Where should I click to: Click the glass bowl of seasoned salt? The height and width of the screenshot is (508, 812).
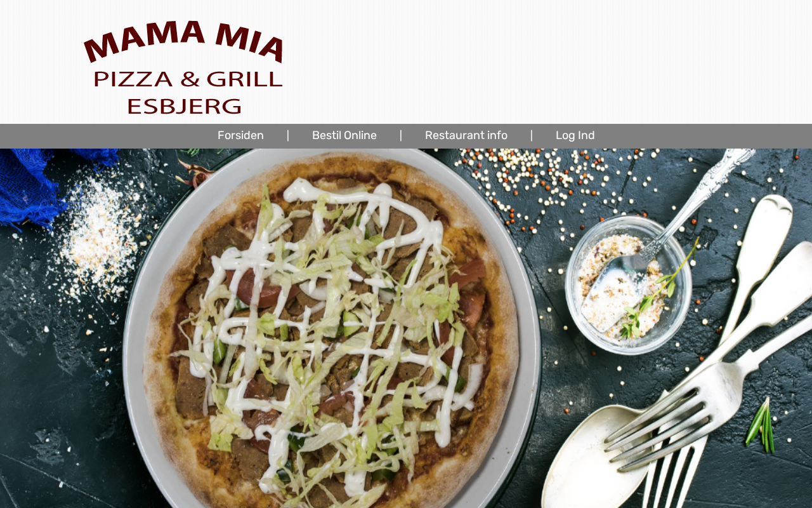[x=628, y=284]
